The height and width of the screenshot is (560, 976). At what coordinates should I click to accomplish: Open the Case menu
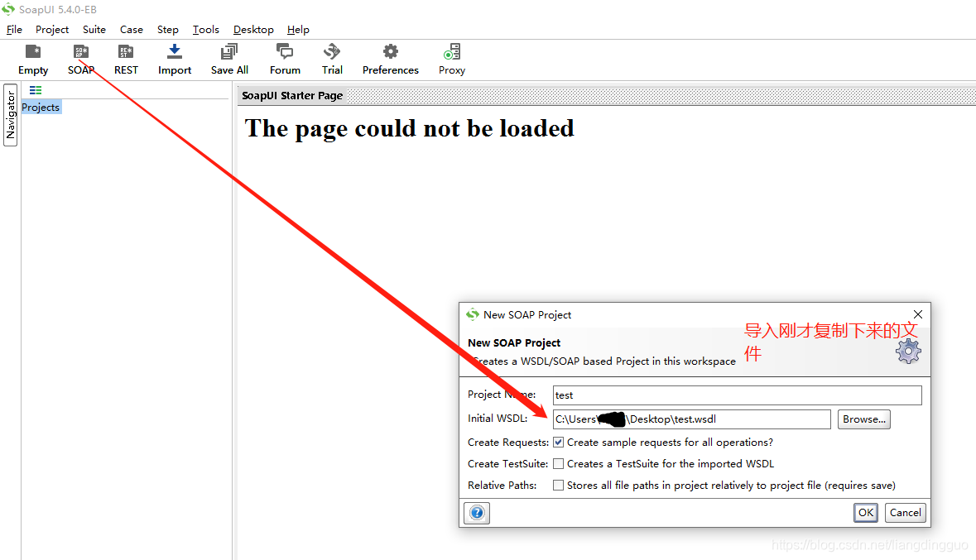[132, 29]
